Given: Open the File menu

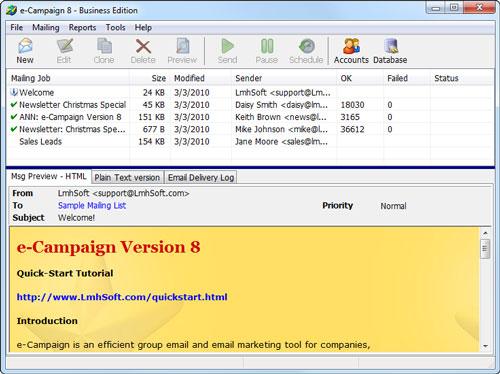Looking at the screenshot, I should tap(17, 27).
